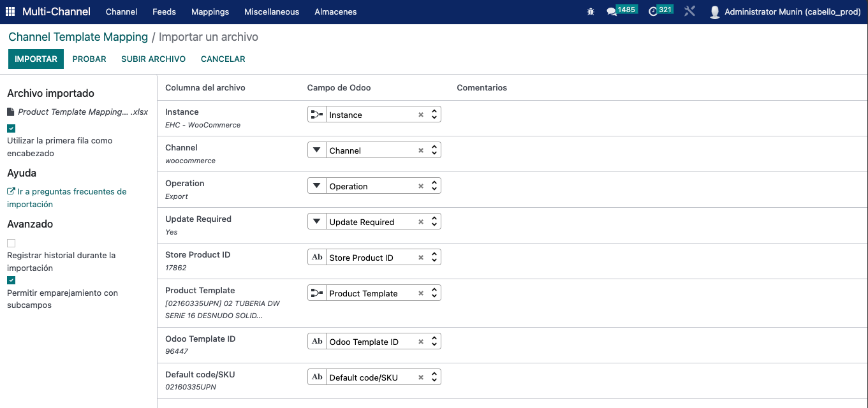This screenshot has height=408, width=868.
Task: Expand the Channel field dropdown arrows
Action: click(x=434, y=150)
